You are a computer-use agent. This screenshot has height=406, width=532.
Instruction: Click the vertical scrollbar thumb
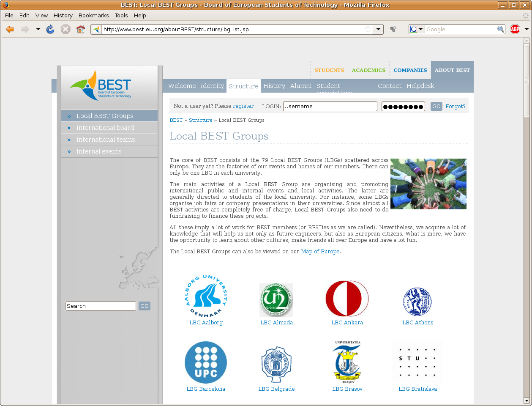click(x=527, y=80)
